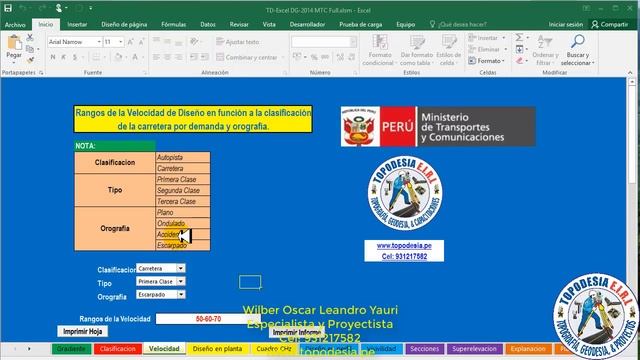Image resolution: width=640 pixels, height=360 pixels.
Task: Open Buscar y seleccionar magnifier
Action: click(x=578, y=50)
